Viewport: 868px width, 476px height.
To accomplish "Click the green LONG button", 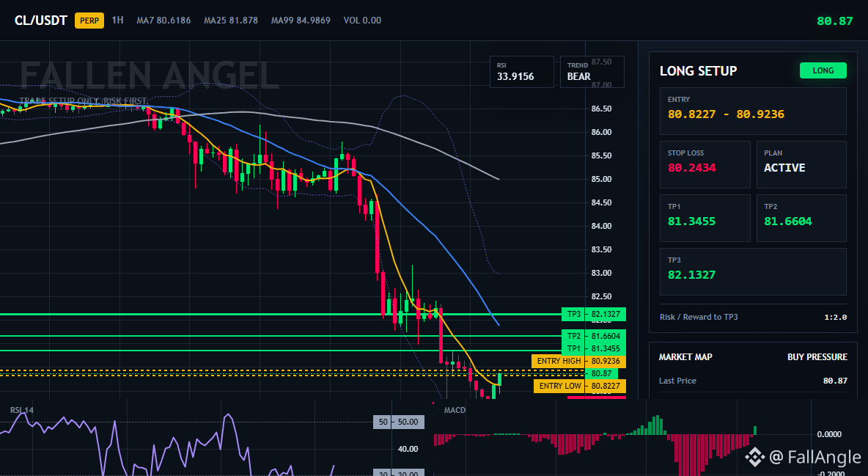I will point(823,70).
